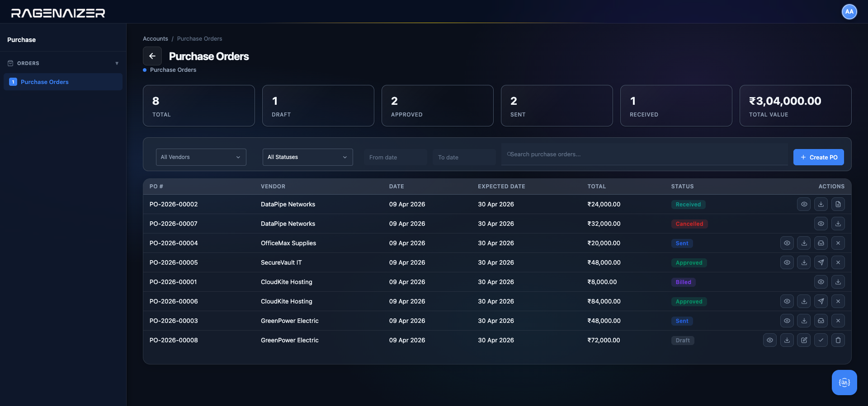Click the Approved count card
This screenshot has height=406, width=868.
point(438,106)
